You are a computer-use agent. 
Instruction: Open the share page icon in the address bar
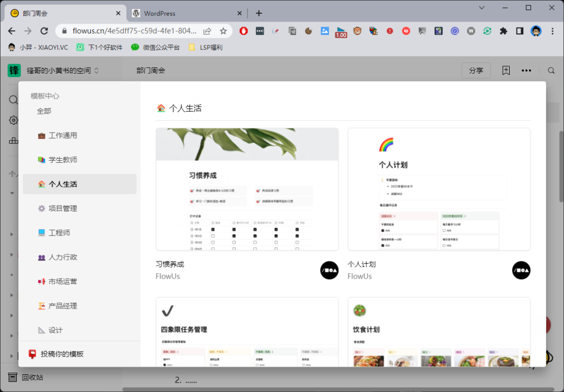207,31
